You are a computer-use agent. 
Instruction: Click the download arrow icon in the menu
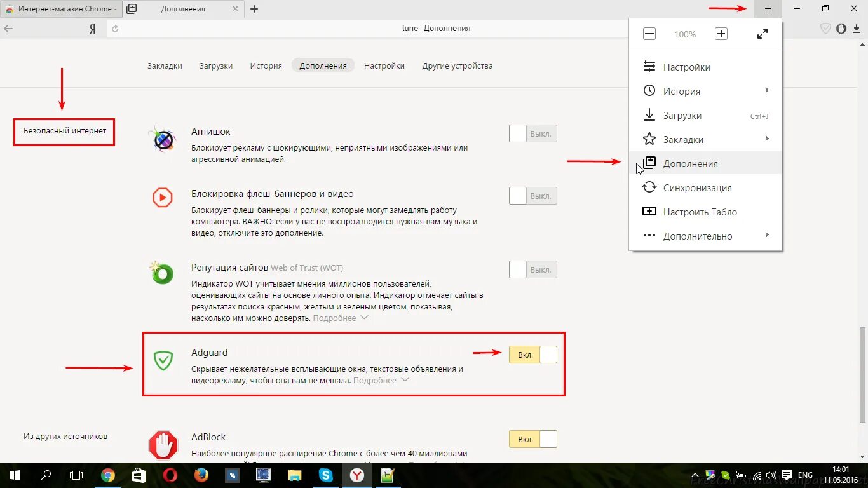pos(649,115)
